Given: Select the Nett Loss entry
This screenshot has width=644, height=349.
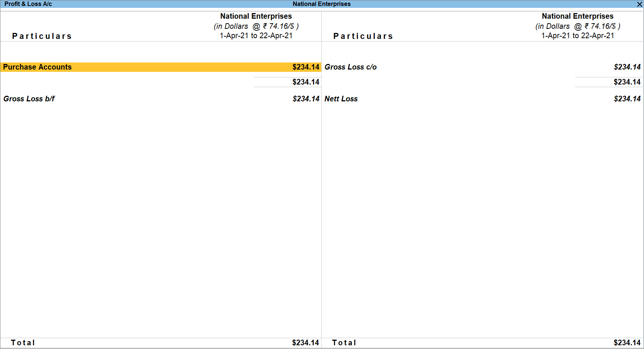Looking at the screenshot, I should pyautogui.click(x=341, y=99).
